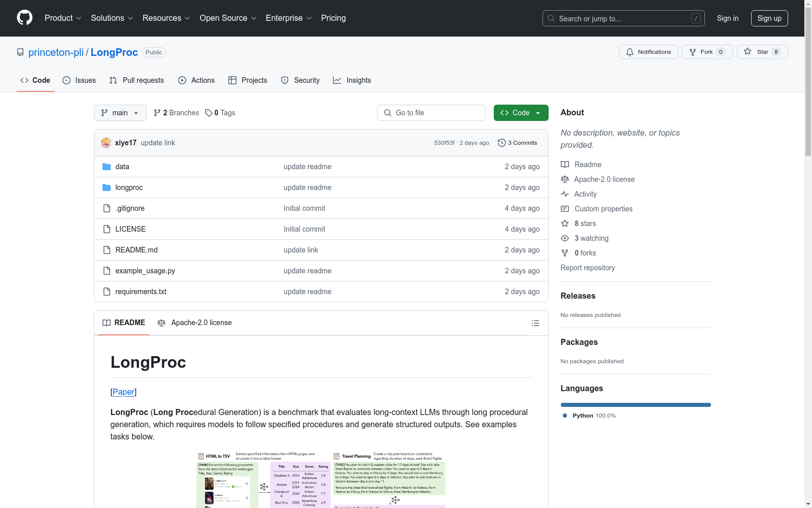Screen dimensions: 812x508
Task: Click the notifications bell icon
Action: coord(630,52)
